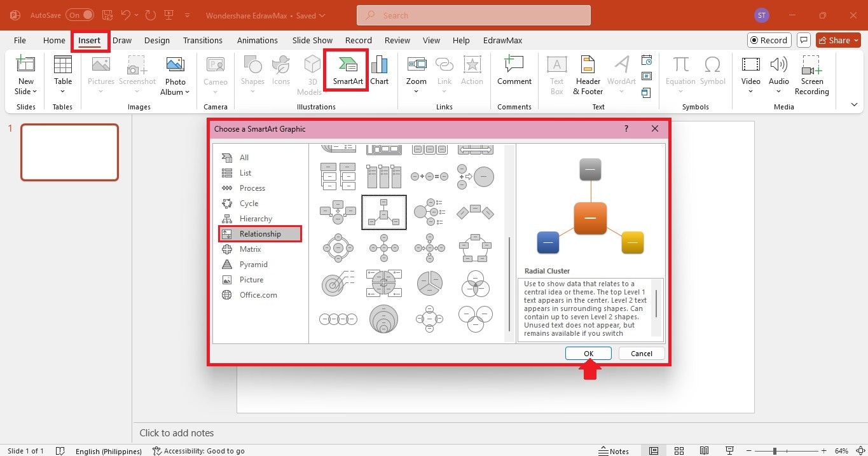Click the Redo icon in title bar

click(x=151, y=15)
